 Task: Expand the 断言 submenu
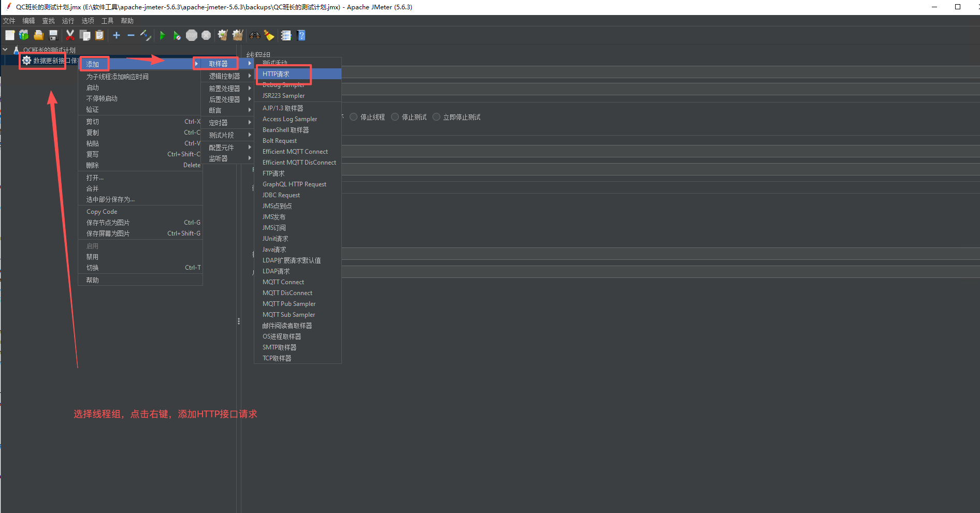pos(228,110)
